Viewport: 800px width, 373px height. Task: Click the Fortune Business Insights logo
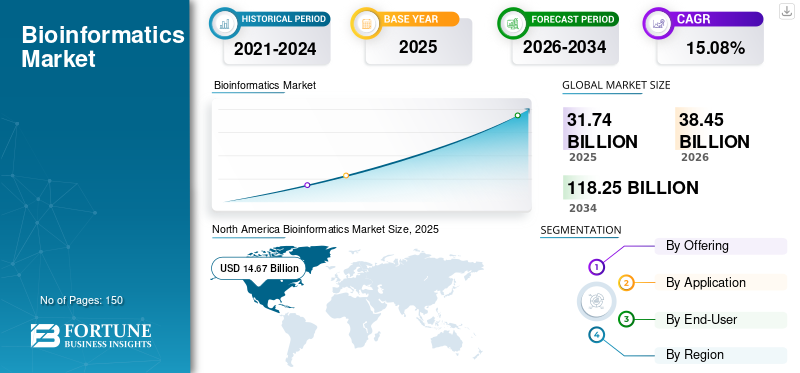91,336
